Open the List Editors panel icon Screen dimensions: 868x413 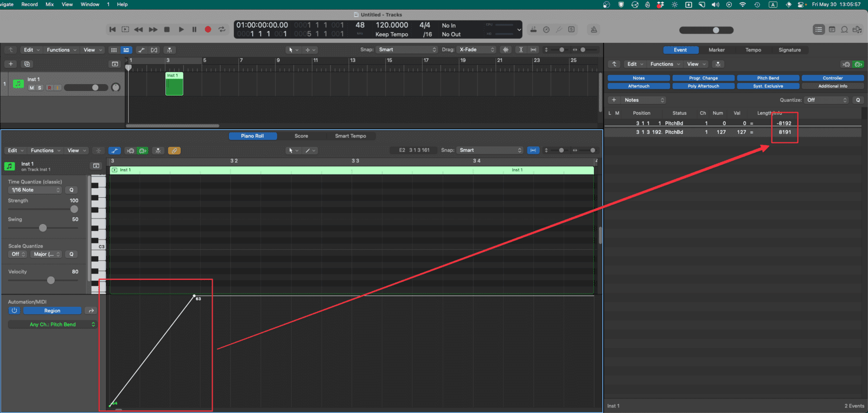[819, 29]
